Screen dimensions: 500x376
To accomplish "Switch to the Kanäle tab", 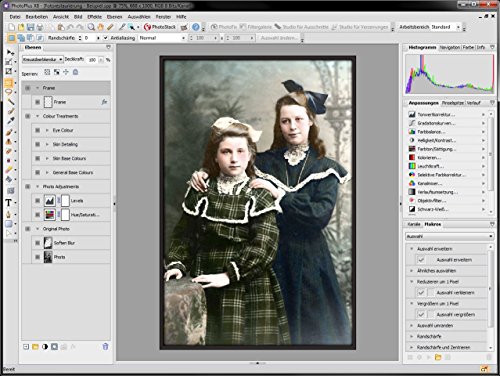I will point(414,224).
